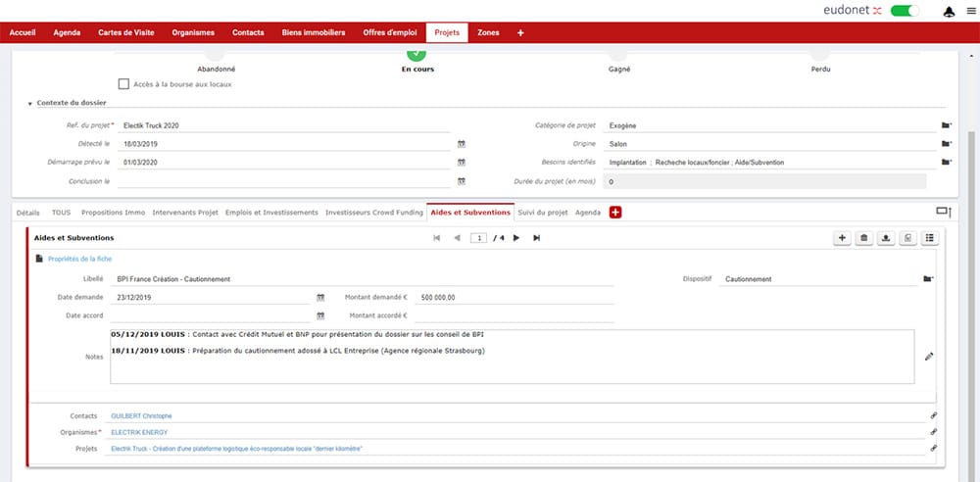Viewport: 980px width, 482px height.
Task: Click the Libellé field BPI France Création
Action: pos(362,279)
